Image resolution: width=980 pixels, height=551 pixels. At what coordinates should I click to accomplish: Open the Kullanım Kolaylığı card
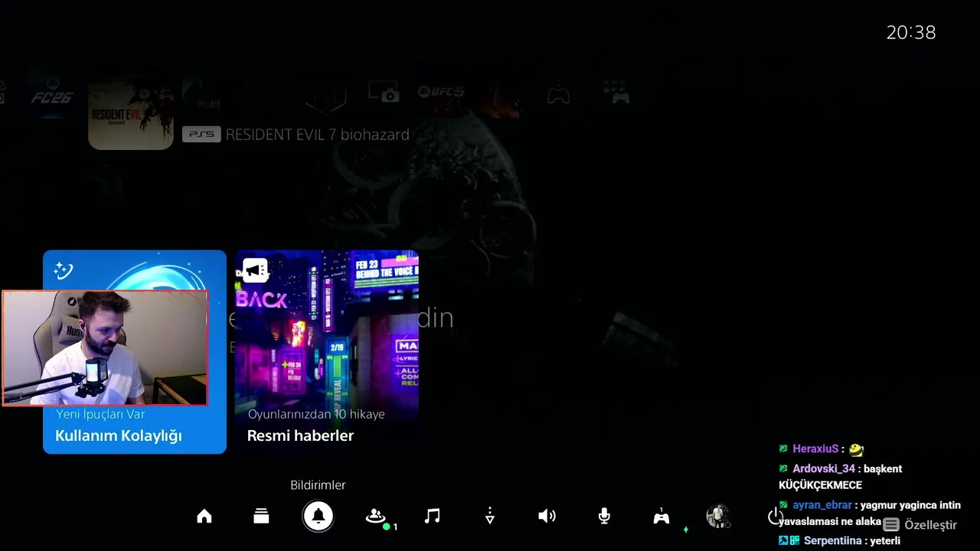coord(135,352)
